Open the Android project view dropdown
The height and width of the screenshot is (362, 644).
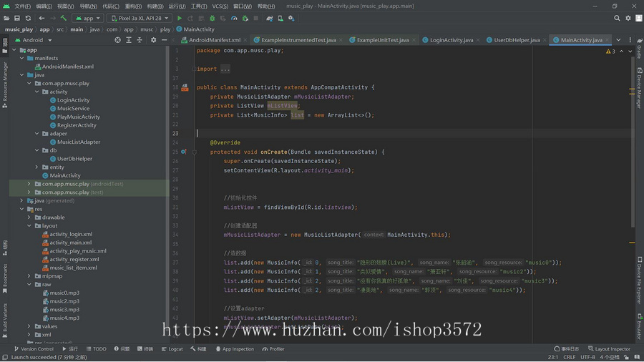[x=33, y=40]
